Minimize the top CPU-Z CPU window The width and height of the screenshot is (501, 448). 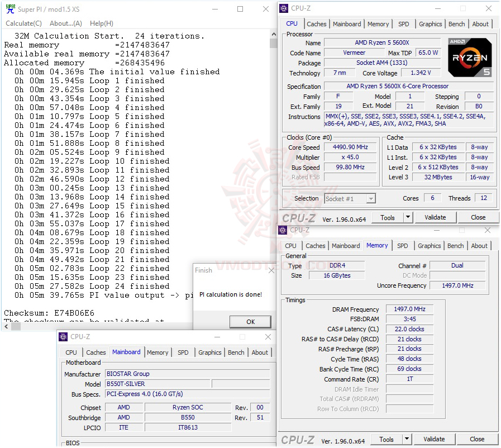(438, 8)
